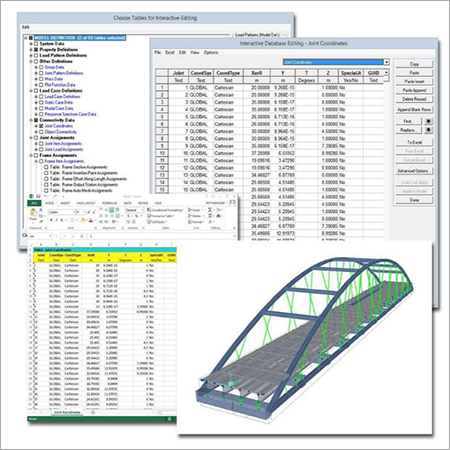This screenshot has height=450, width=450.
Task: Open Excel menu in Interactive Database Editing
Action: [x=170, y=52]
